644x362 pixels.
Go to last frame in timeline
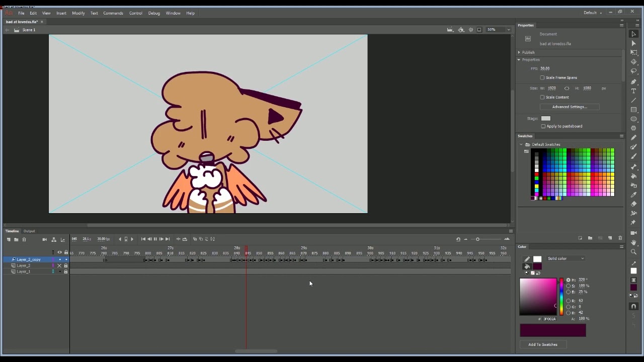pos(168,239)
